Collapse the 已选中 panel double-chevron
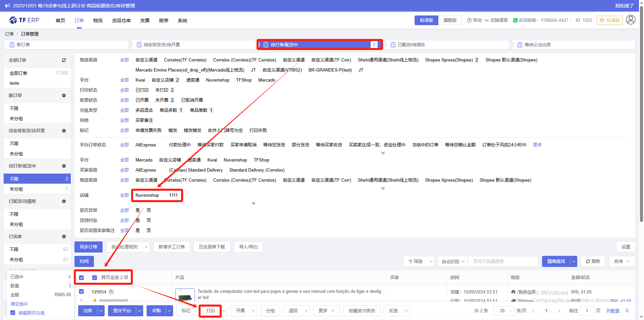This screenshot has width=644, height=320. coord(69,277)
